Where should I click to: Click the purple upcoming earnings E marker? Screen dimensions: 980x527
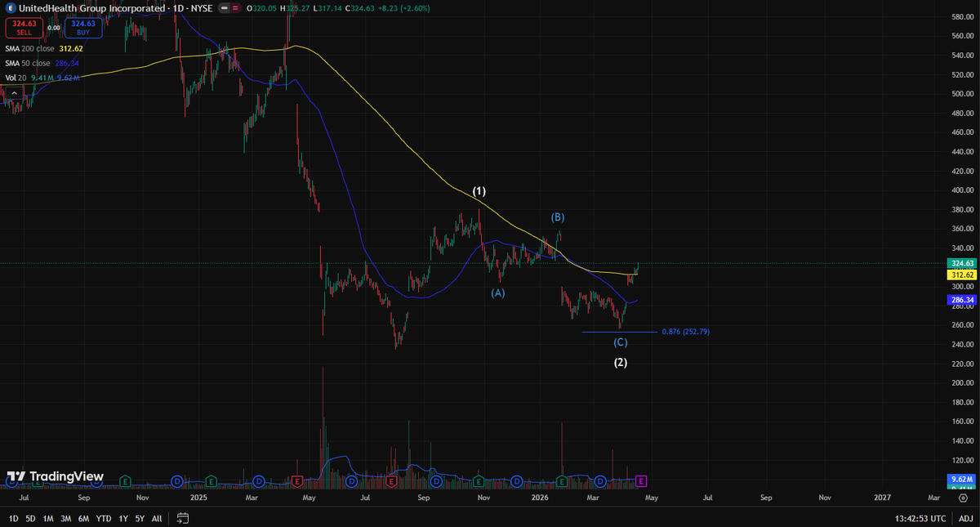pos(641,480)
